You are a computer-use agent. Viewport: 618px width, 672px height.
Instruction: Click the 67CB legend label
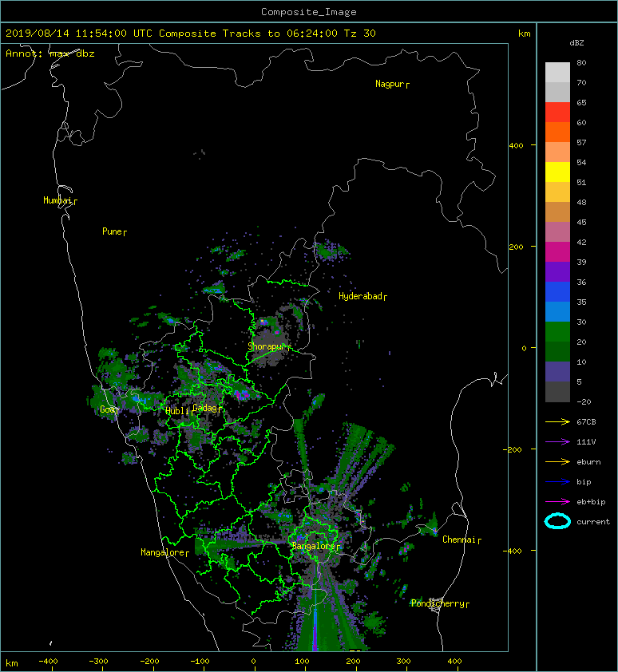point(586,421)
